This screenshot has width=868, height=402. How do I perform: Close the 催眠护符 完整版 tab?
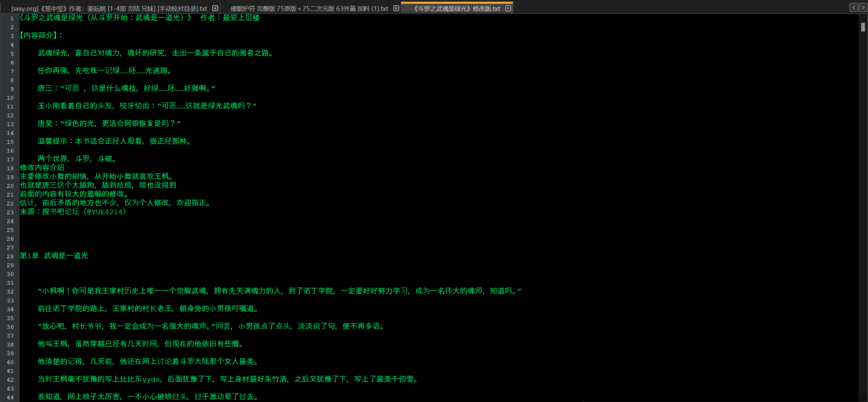tap(396, 8)
